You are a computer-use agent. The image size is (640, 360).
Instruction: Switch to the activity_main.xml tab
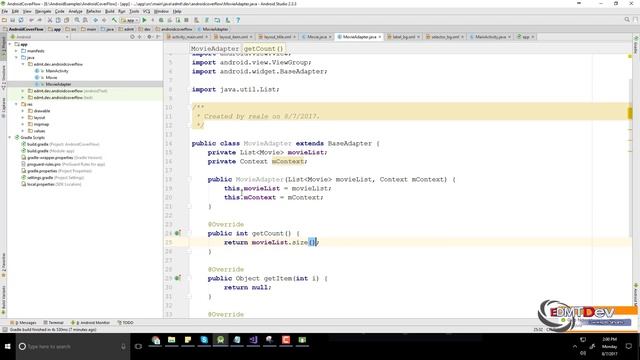click(x=187, y=37)
